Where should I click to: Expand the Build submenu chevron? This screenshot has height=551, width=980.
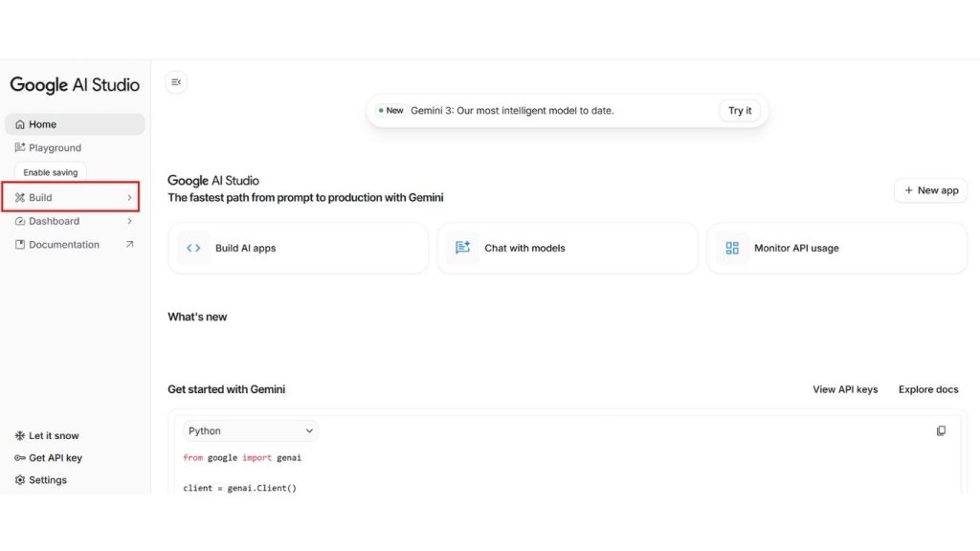(129, 198)
